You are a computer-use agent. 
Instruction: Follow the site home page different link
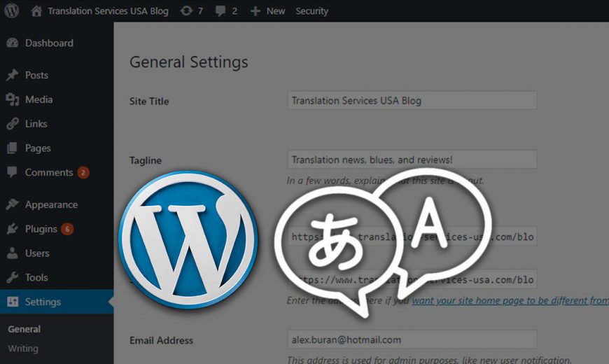pyautogui.click(x=508, y=300)
